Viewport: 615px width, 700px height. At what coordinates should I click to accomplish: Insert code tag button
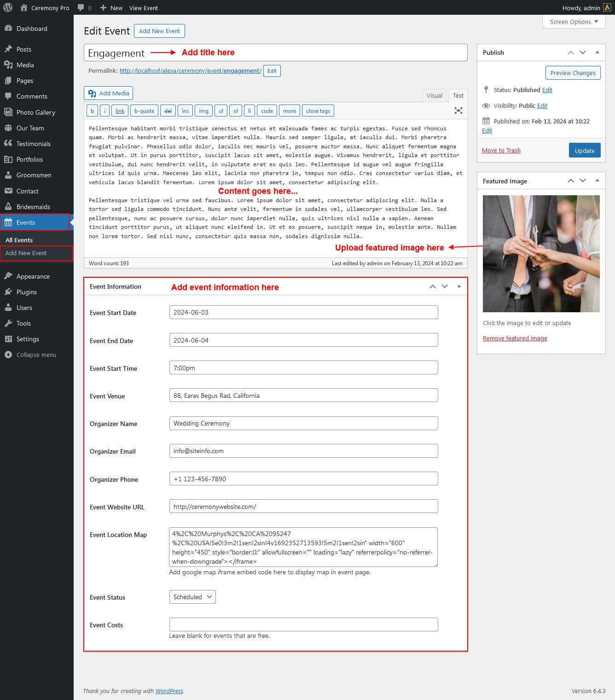(x=267, y=111)
